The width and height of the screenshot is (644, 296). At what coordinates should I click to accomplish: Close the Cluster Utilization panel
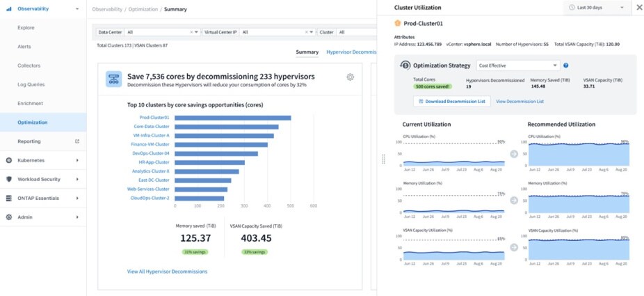point(639,8)
